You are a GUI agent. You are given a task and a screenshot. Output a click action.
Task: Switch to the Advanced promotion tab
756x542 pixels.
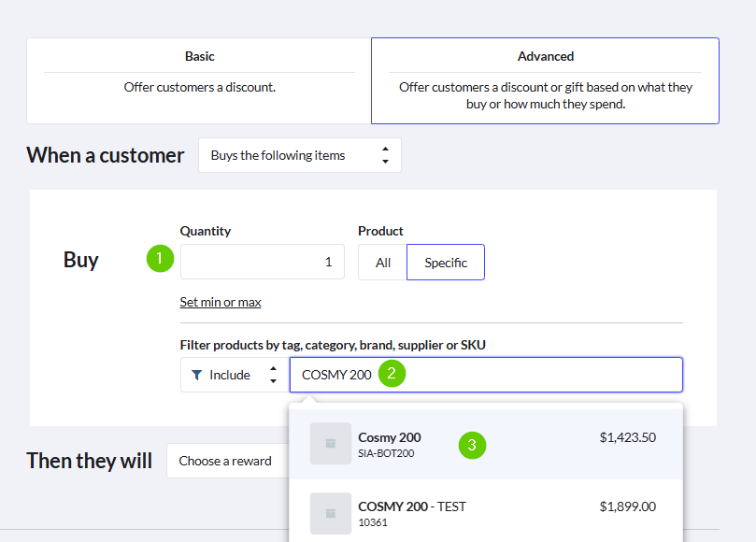point(545,80)
